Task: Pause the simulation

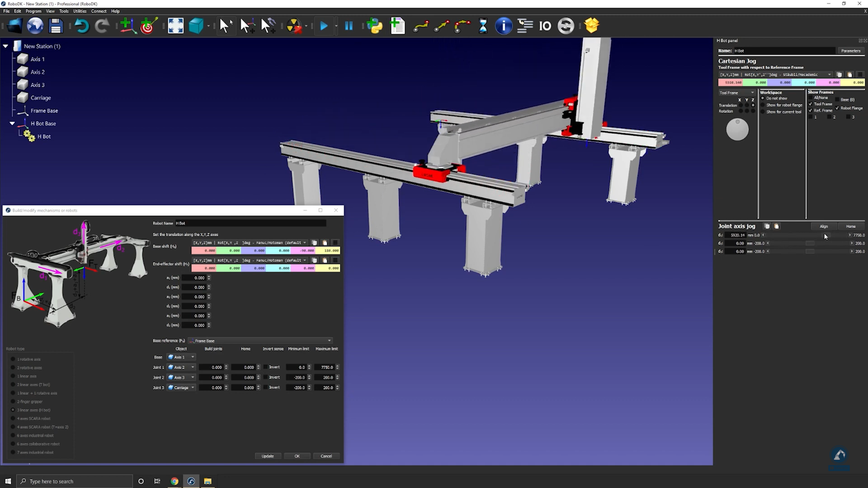Action: coord(349,26)
